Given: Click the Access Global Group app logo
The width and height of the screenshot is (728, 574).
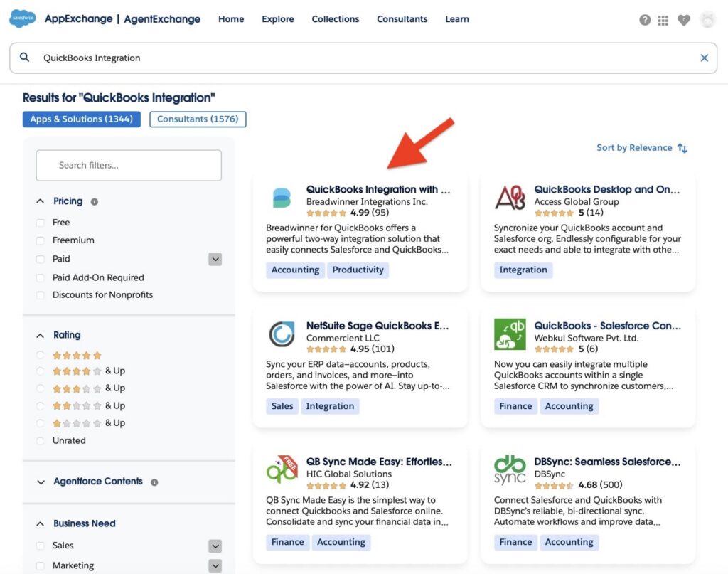Looking at the screenshot, I should [509, 197].
